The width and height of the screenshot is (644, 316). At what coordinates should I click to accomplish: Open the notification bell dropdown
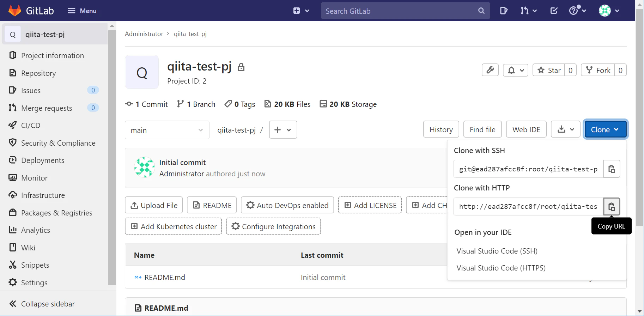tap(516, 70)
